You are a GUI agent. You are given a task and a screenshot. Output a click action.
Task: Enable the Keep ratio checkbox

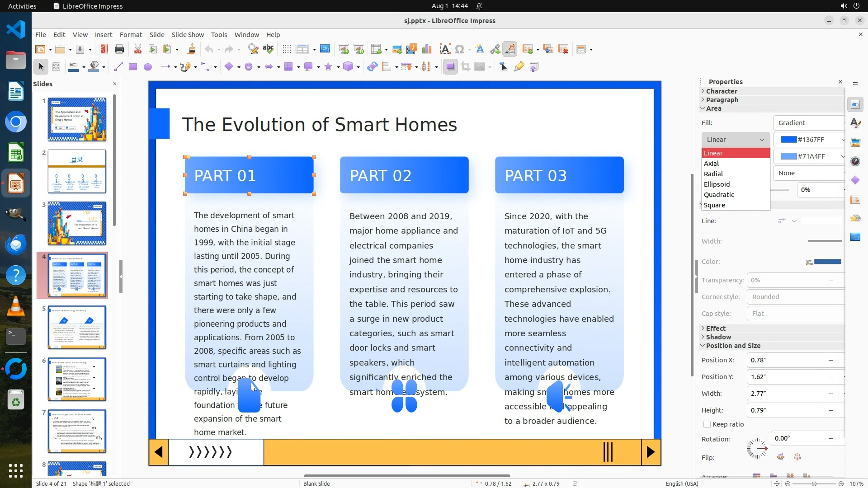(707, 424)
